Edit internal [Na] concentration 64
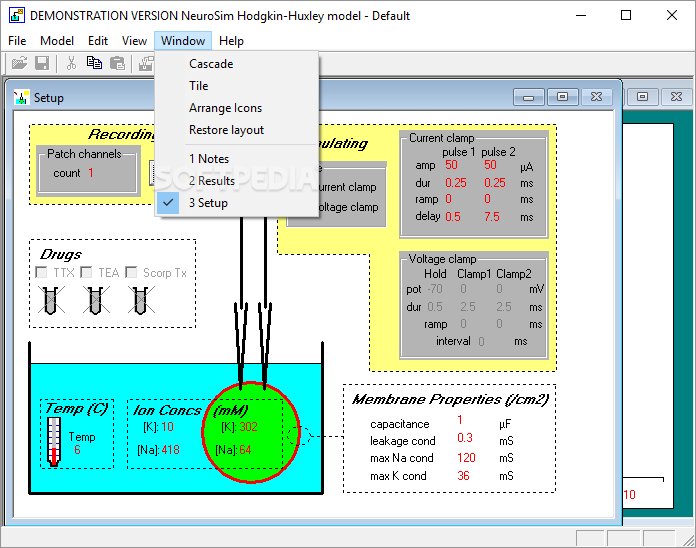696x548 pixels. click(x=245, y=450)
